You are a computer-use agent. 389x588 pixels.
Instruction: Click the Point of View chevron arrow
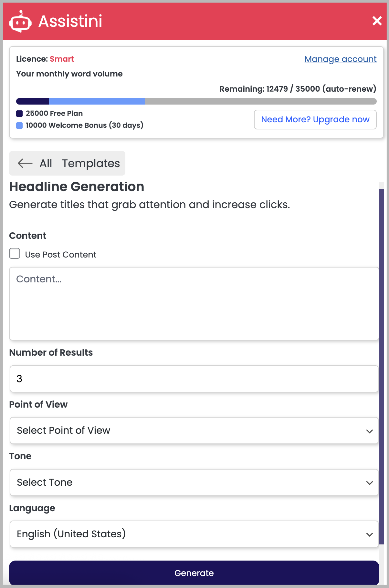pyautogui.click(x=370, y=431)
